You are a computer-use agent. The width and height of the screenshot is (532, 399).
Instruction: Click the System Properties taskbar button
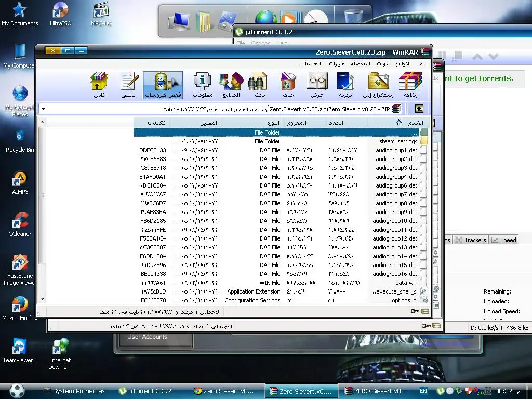74,391
